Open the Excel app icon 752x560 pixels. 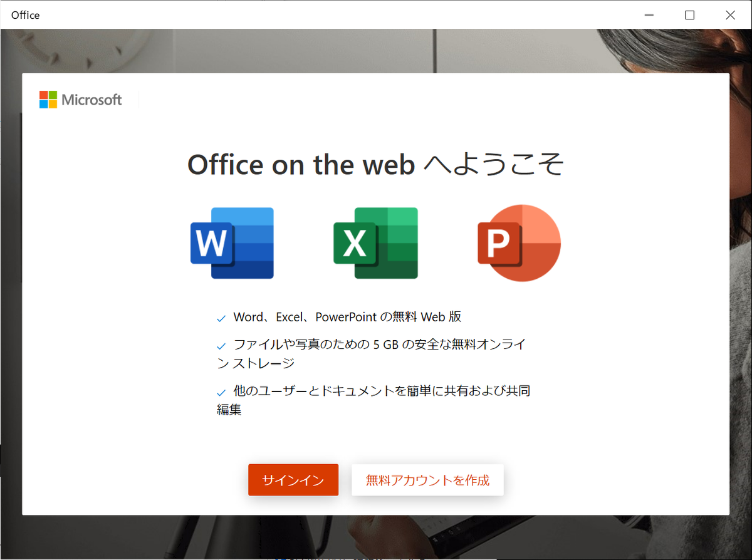click(x=375, y=243)
